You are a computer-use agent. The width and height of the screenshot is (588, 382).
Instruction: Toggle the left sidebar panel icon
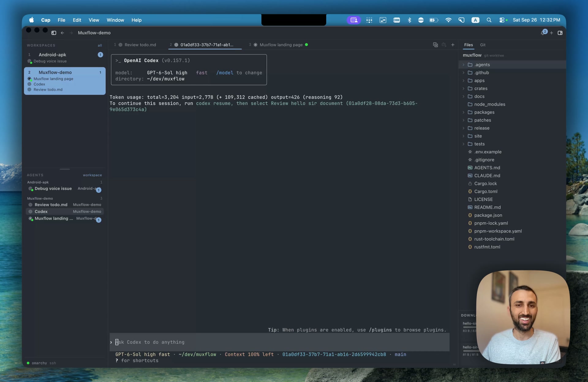[54, 33]
